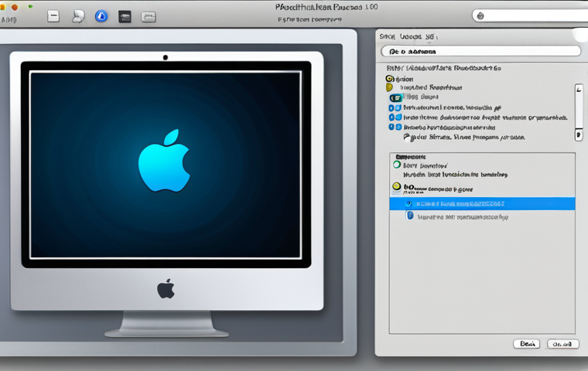Click the left button at the panel's bottom right
The image size is (588, 371).
pyautogui.click(x=527, y=344)
